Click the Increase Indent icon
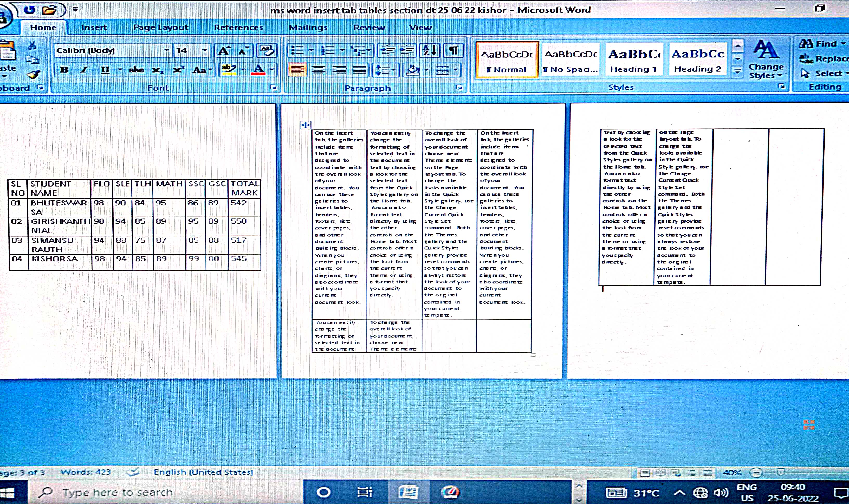Image resolution: width=849 pixels, height=504 pixels. coord(407,51)
